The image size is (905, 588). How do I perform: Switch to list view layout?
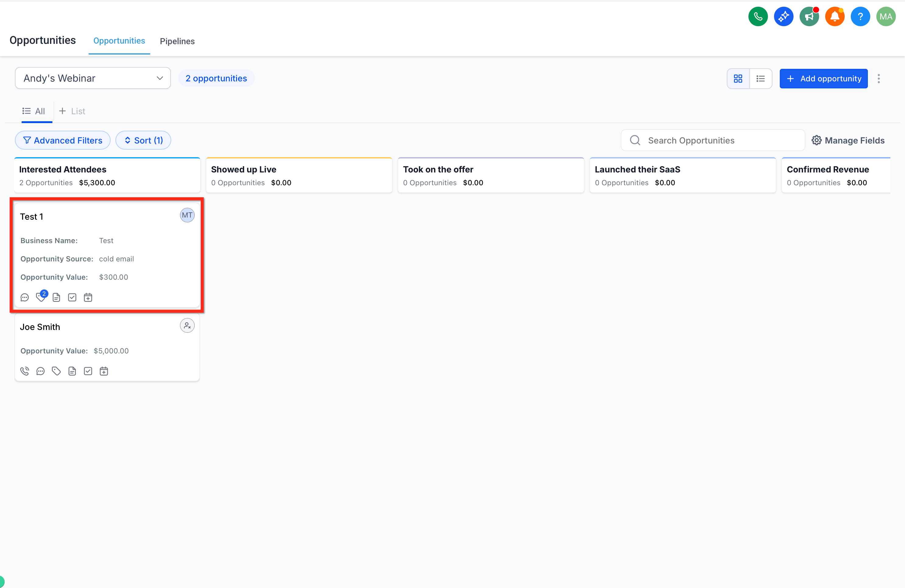[761, 79]
